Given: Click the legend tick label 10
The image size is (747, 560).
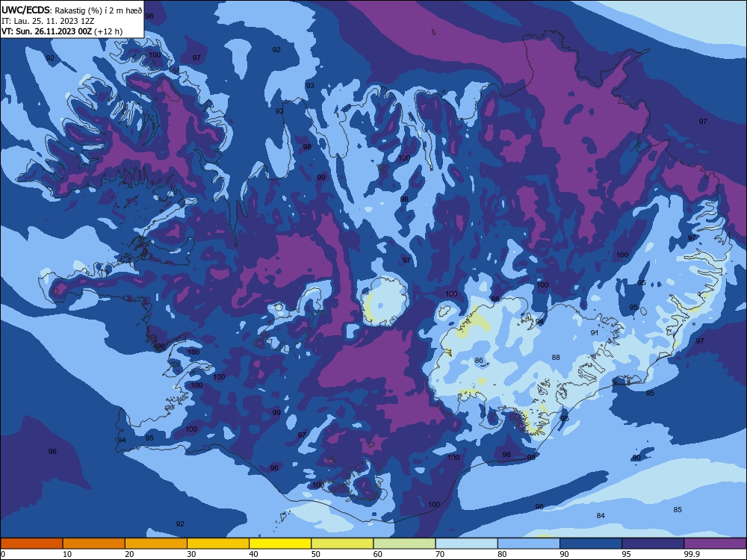Looking at the screenshot, I should (x=67, y=554).
